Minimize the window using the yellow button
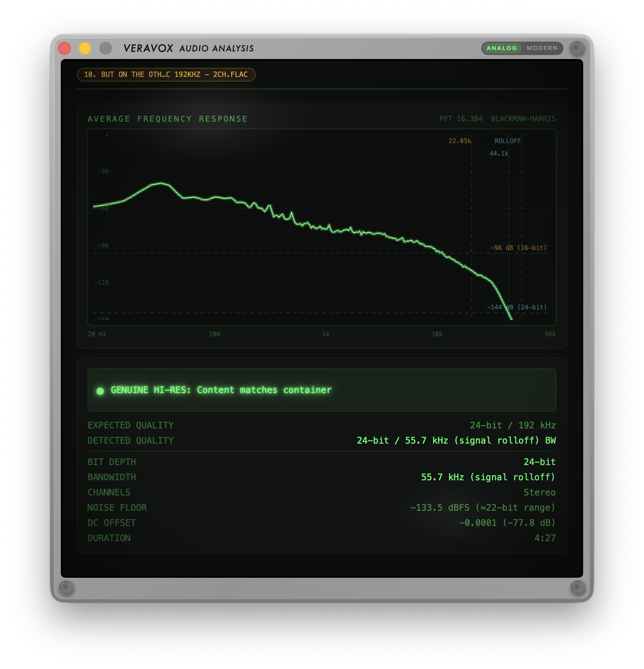Viewport: 644px width, 669px height. click(x=85, y=48)
